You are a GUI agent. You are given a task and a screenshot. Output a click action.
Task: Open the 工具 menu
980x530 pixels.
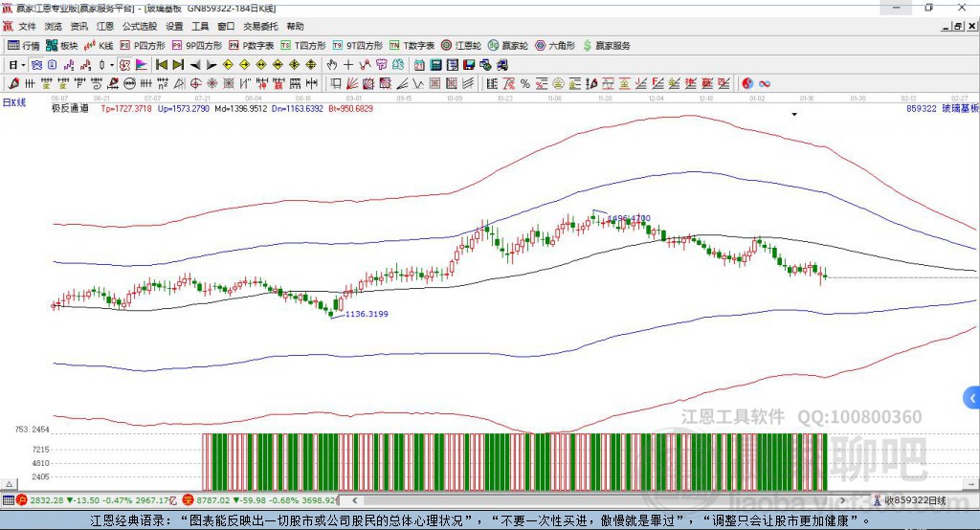coord(200,26)
